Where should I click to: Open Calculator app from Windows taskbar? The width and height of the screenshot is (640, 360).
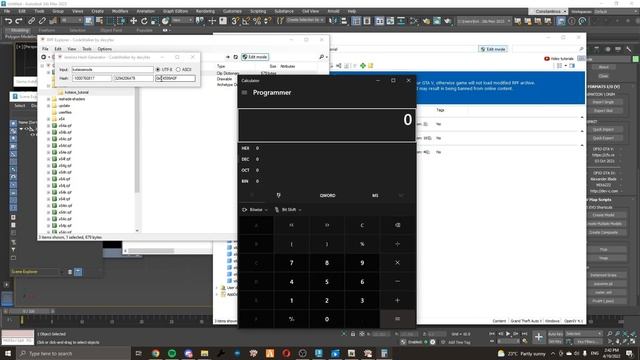(x=384, y=353)
